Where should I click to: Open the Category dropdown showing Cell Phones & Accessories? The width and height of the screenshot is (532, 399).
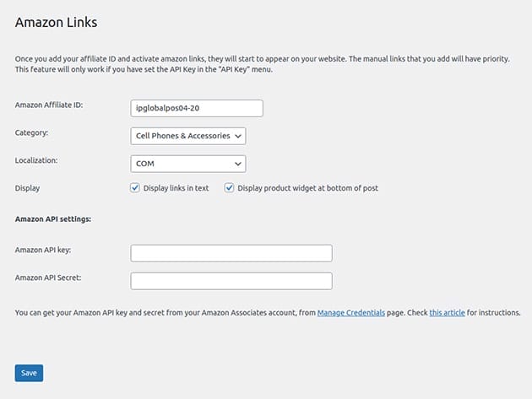point(187,136)
